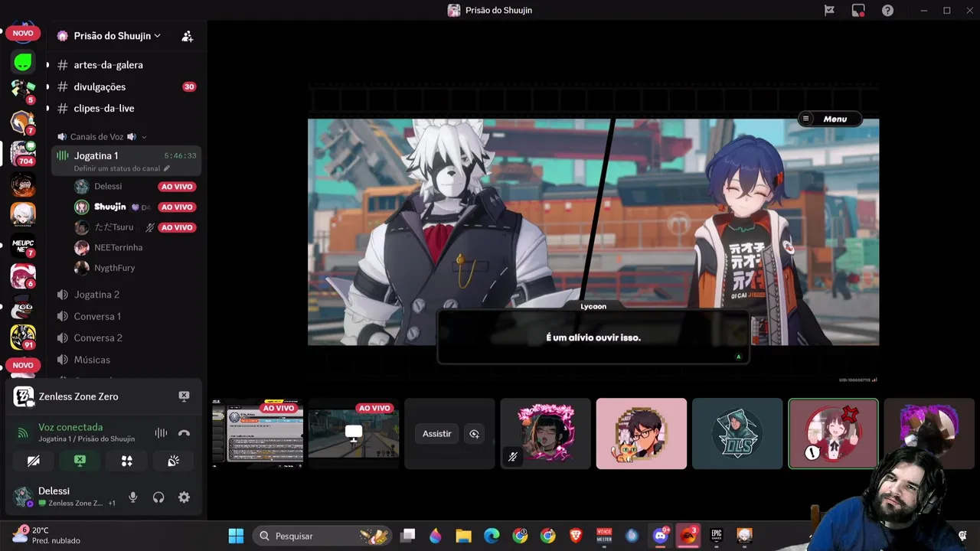980x551 pixels.
Task: Open File Explorer from the taskbar
Action: [463, 536]
